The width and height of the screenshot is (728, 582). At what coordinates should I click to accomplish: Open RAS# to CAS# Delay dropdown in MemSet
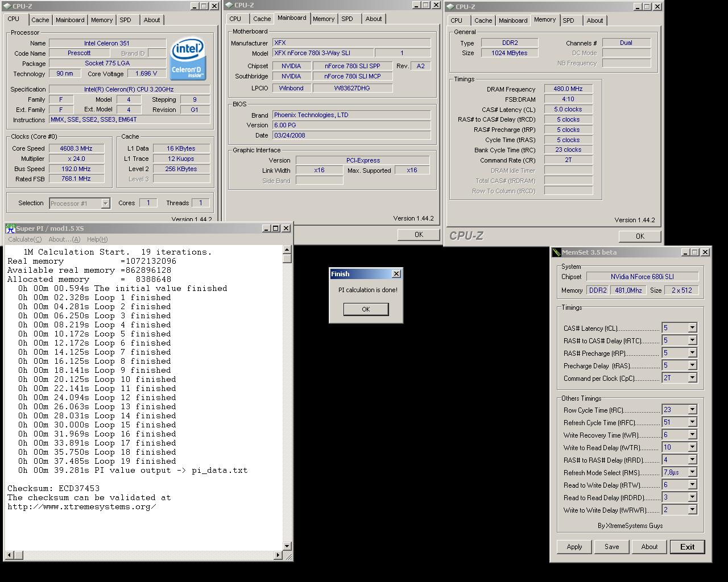tap(692, 340)
